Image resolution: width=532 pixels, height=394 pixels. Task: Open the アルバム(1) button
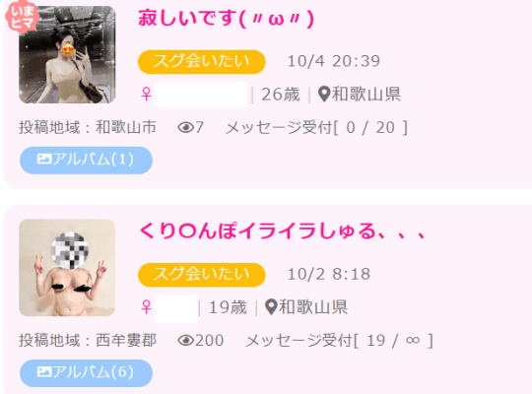point(86,161)
